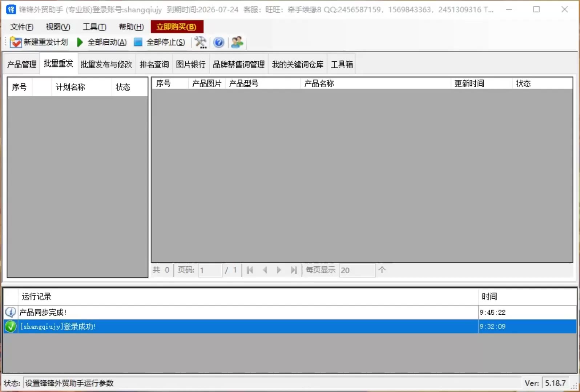Click 新建重发计划 toolbar button label
Viewport: 580px width, 392px height.
(46, 42)
